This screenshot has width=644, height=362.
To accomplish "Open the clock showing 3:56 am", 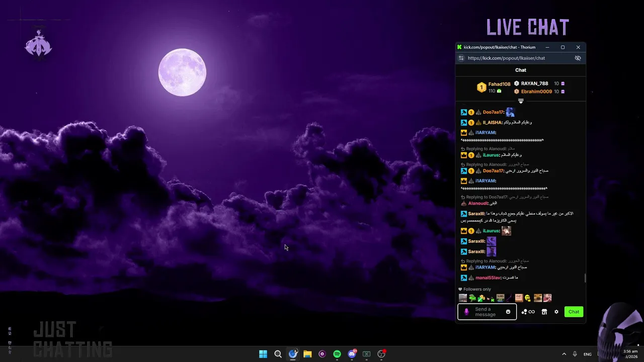I will [x=631, y=354].
